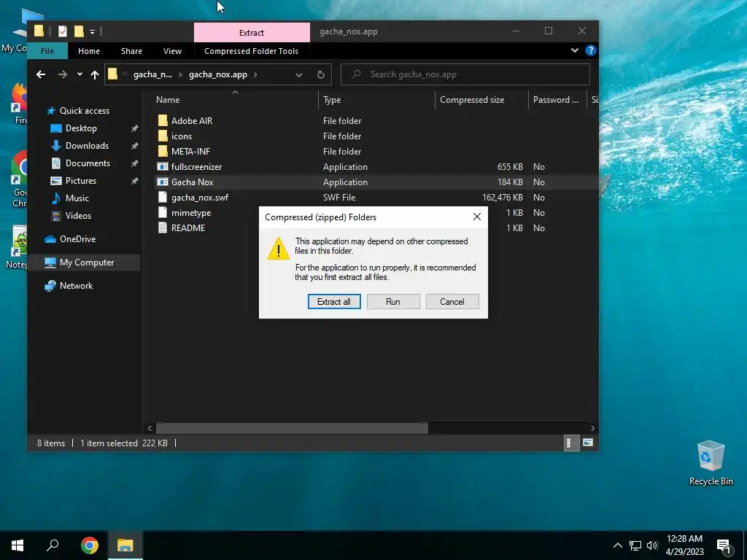Viewport: 747px width, 560px height.
Task: Open Desktop in the navigation pane
Action: point(81,128)
